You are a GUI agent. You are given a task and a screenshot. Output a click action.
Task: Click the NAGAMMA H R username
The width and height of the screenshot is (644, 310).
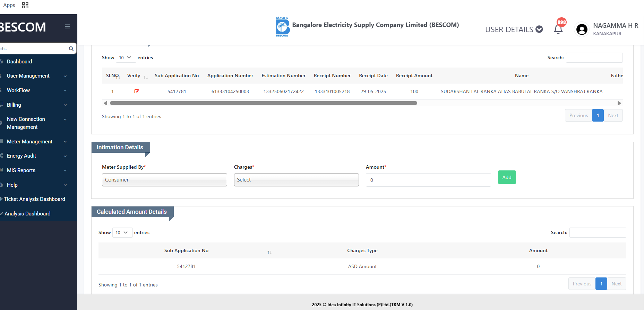click(616, 25)
